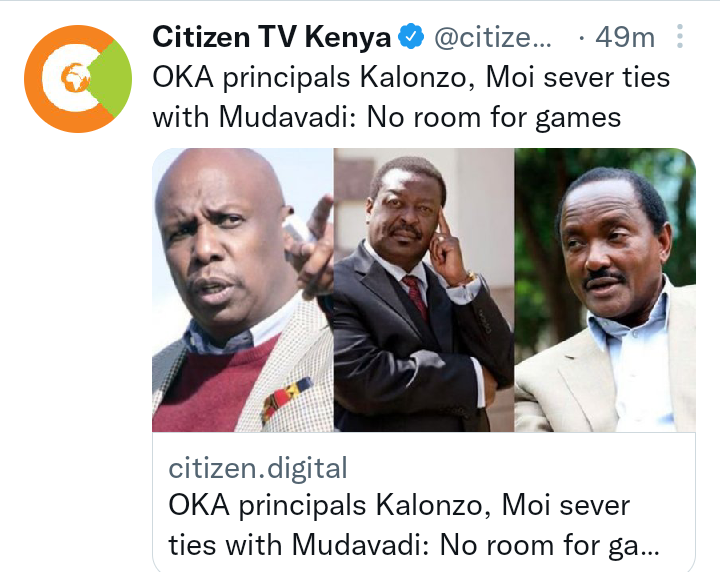Click the colorful pocket square on checked blazer
720x572 pixels.
click(286, 398)
